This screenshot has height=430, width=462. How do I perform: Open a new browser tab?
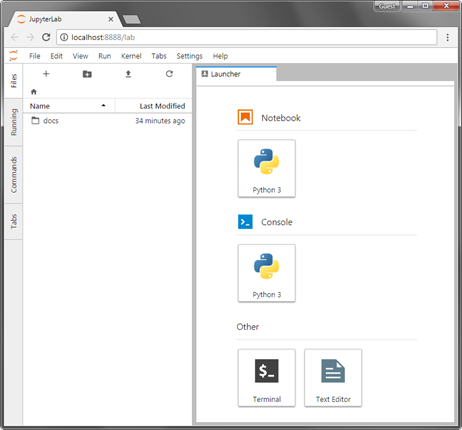[x=132, y=20]
